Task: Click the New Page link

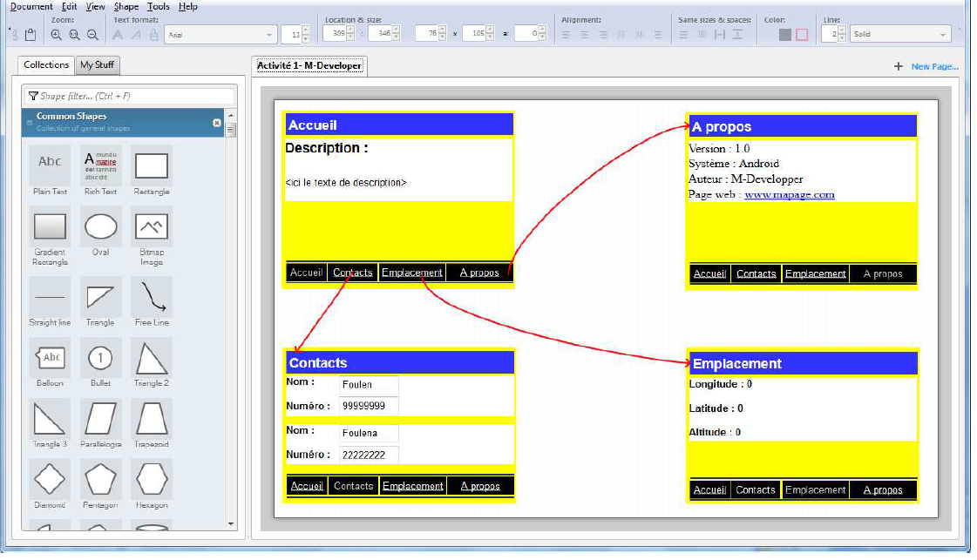Action: (934, 66)
